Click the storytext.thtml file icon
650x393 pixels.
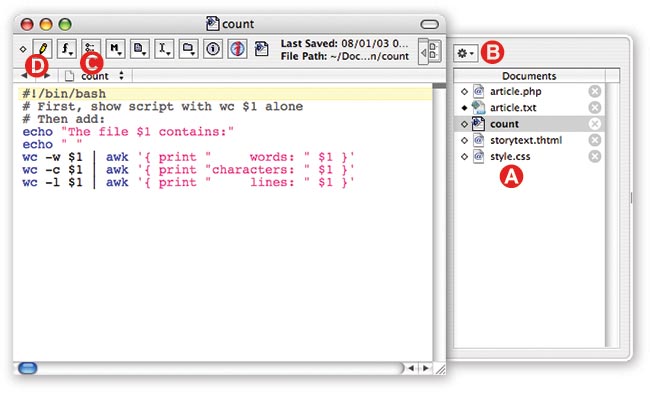(x=478, y=140)
